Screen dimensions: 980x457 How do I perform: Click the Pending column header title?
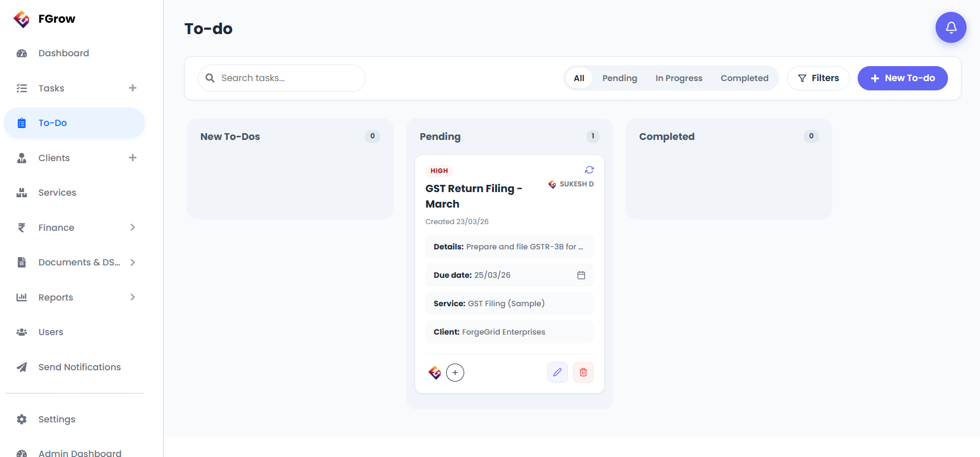pyautogui.click(x=440, y=136)
